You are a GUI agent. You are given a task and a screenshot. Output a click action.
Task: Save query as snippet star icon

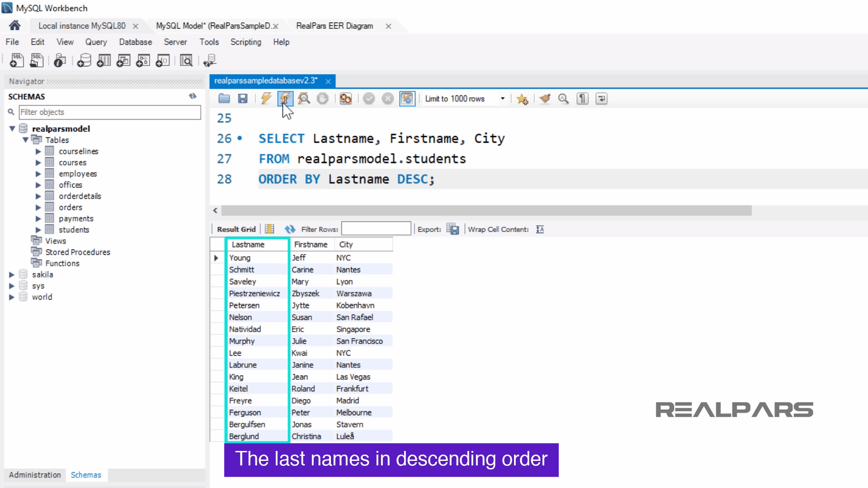522,99
